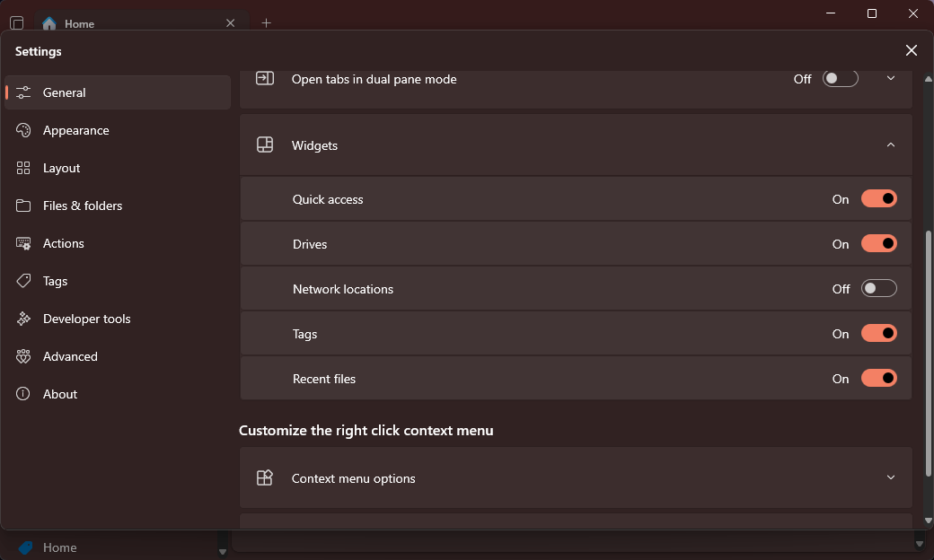Click the About info icon
The width and height of the screenshot is (934, 560).
point(24,394)
